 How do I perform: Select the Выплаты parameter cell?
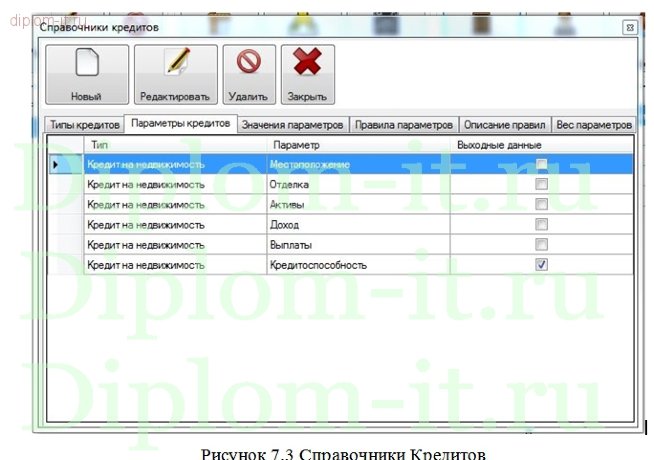click(357, 245)
